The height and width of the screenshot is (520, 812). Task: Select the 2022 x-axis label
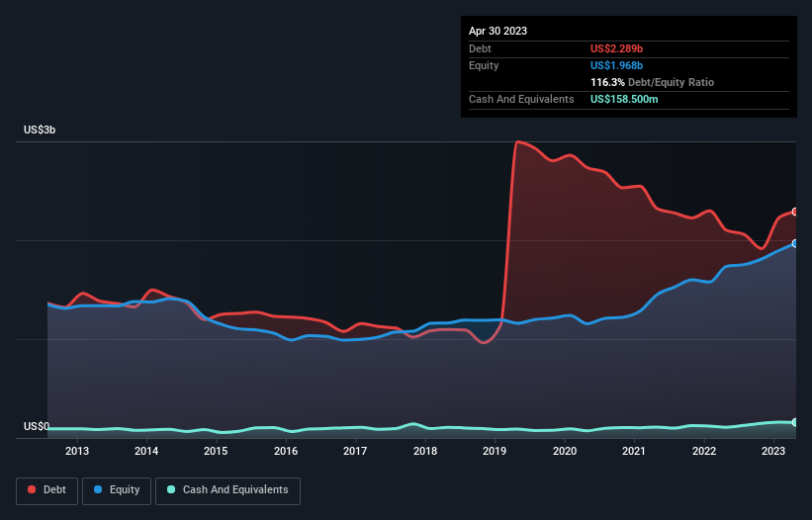pos(704,451)
